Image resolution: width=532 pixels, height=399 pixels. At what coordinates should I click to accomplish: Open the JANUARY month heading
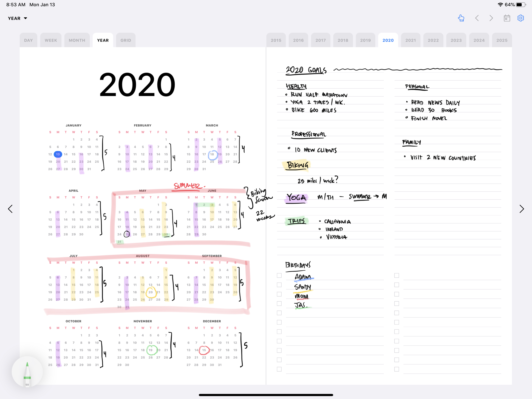point(73,125)
